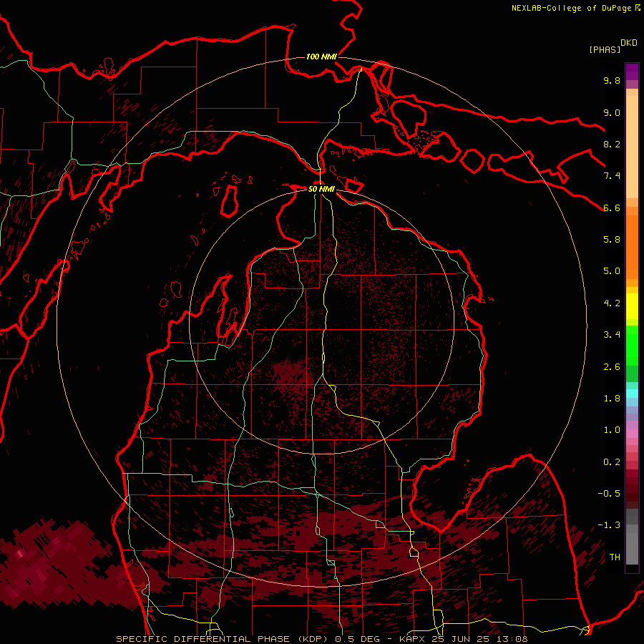Click the yellow color bar segment
The height and width of the screenshot is (644, 644).
coord(632,306)
